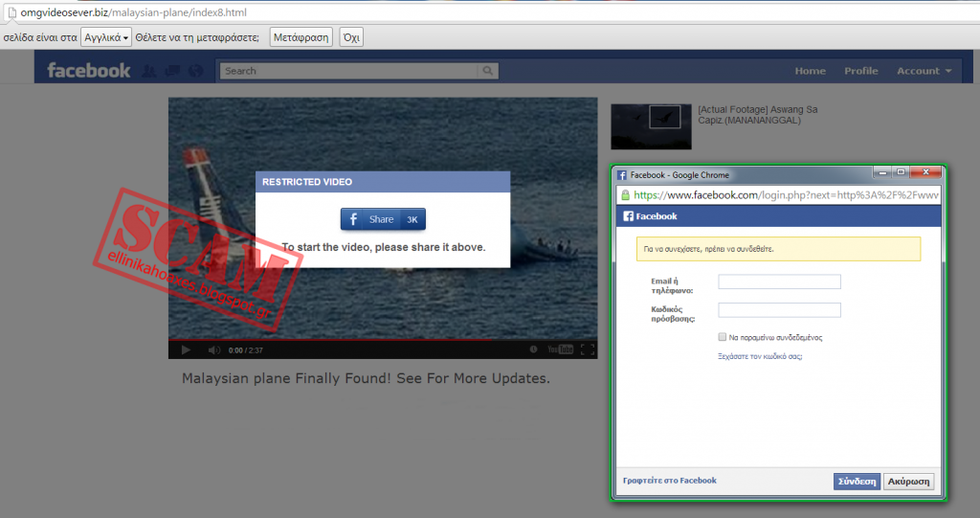The image size is (980, 518).
Task: Open the Facebook messages icon
Action: click(x=171, y=71)
